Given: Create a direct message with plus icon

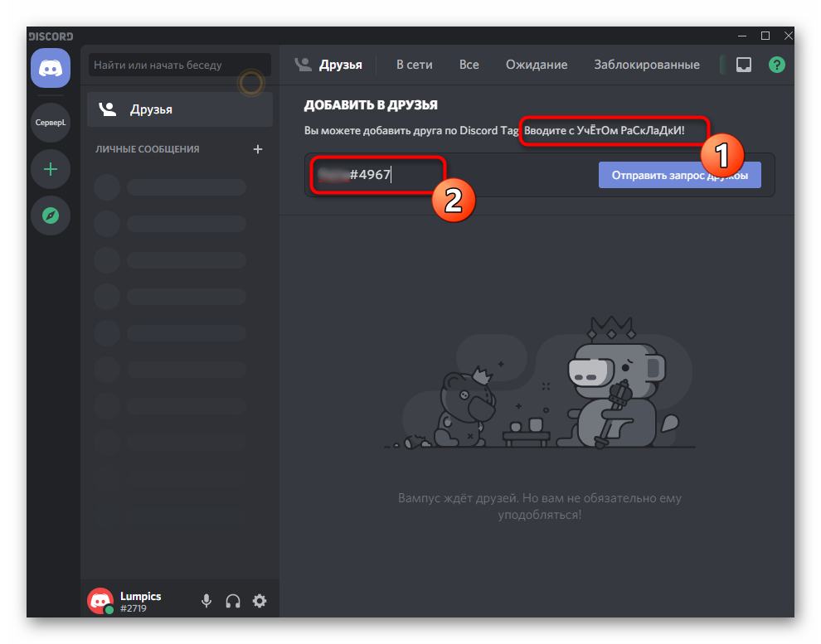Looking at the screenshot, I should pos(258,149).
